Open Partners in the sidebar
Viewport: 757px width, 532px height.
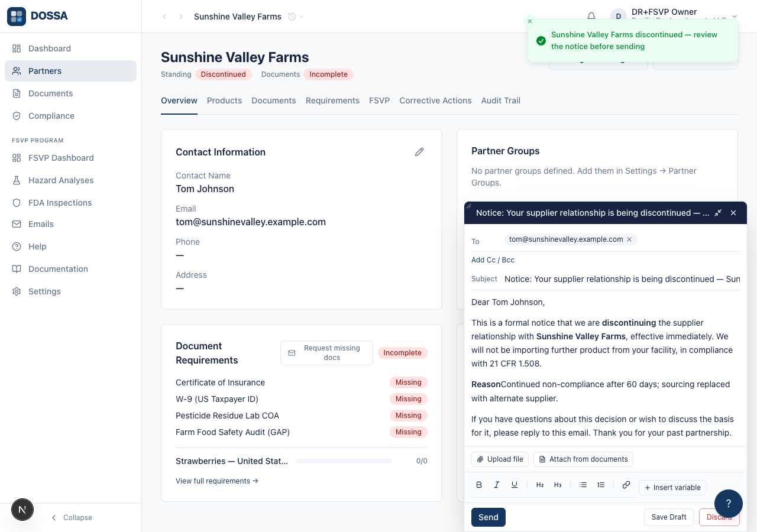(x=70, y=71)
